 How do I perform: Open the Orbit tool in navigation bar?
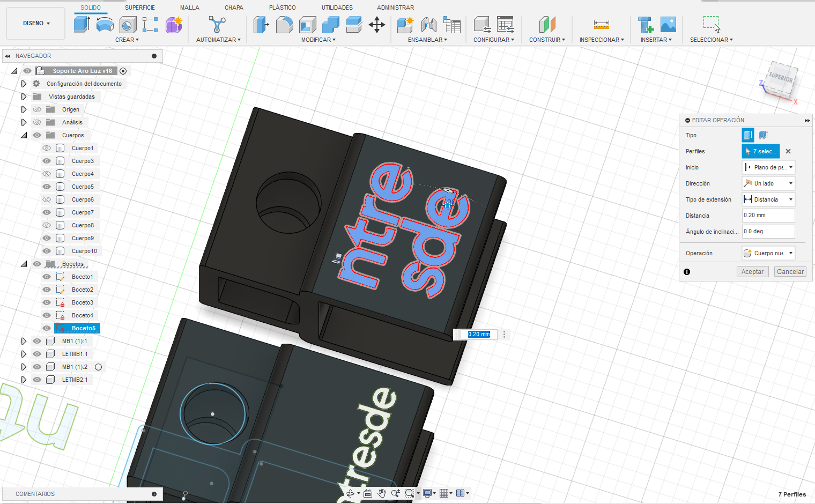(352, 493)
